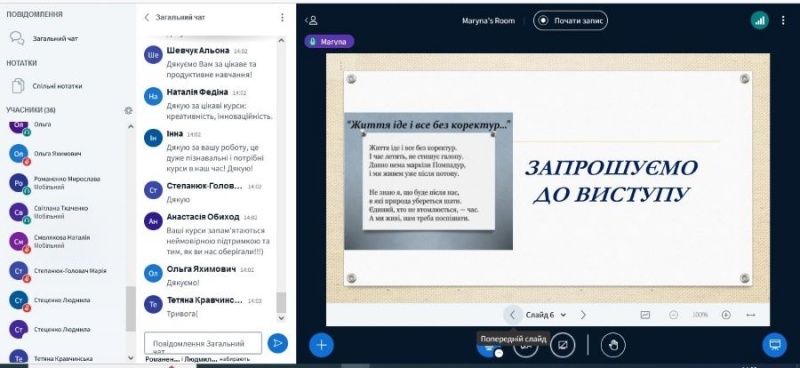Open the Слайд 6 slide selector dropdown

[546, 315]
